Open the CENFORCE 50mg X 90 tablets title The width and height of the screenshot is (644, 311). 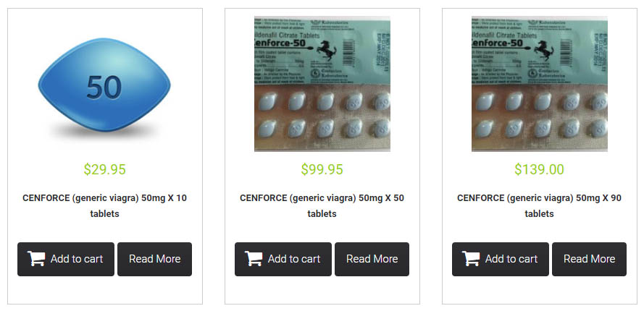click(539, 206)
